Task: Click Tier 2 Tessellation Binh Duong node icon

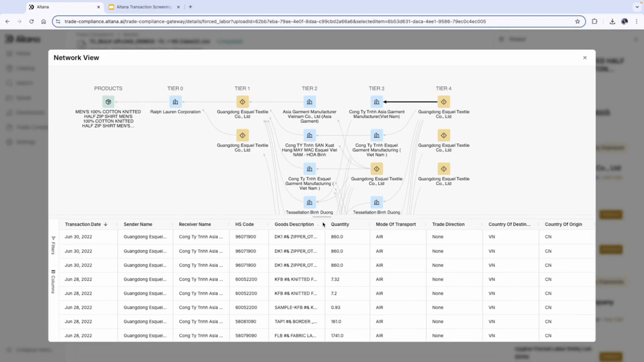Action: [309, 202]
